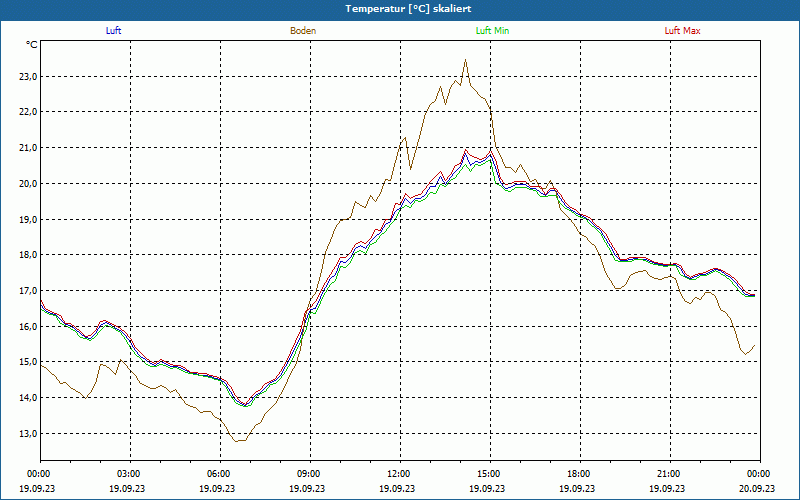800x500 pixels.
Task: Click the 13,0 y-axis value
Action: point(29,434)
